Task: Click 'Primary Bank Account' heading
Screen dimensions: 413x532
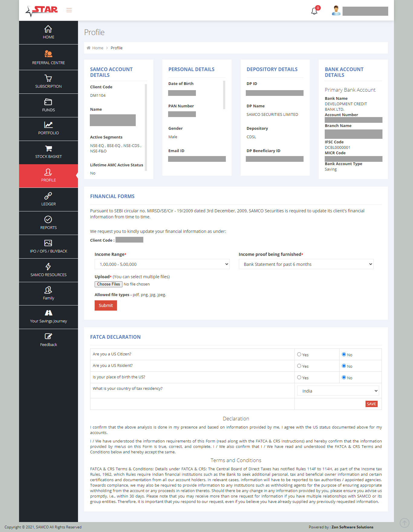Action: tap(350, 90)
